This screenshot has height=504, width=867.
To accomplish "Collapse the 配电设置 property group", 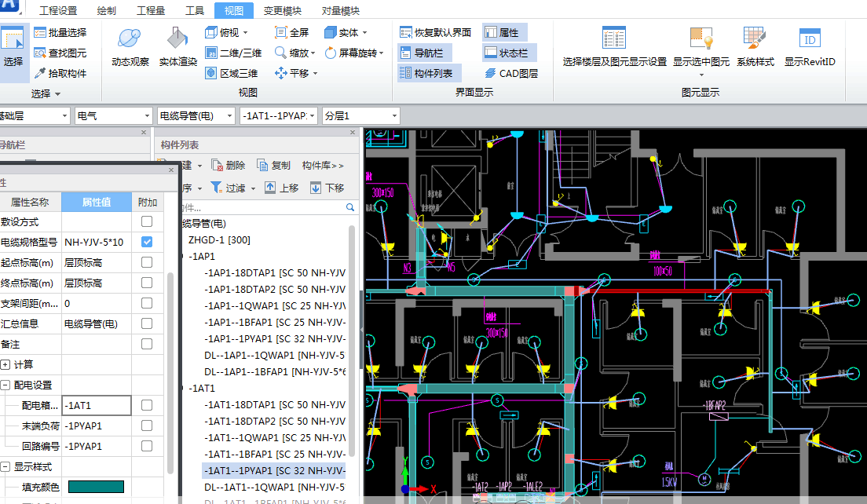I will tap(5, 385).
